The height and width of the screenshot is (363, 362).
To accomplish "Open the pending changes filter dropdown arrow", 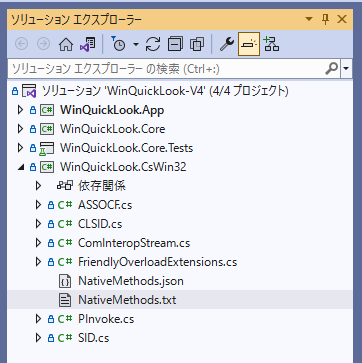I will [136, 44].
